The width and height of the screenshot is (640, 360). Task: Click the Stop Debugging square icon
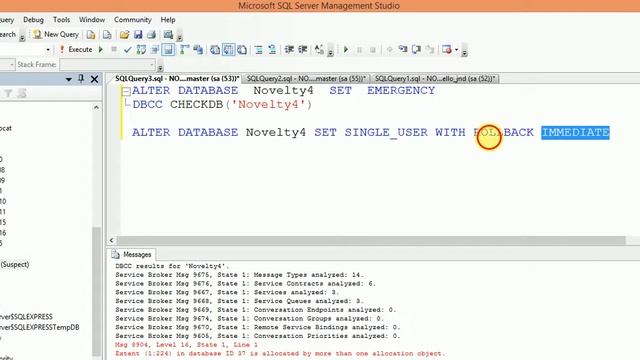(373, 50)
